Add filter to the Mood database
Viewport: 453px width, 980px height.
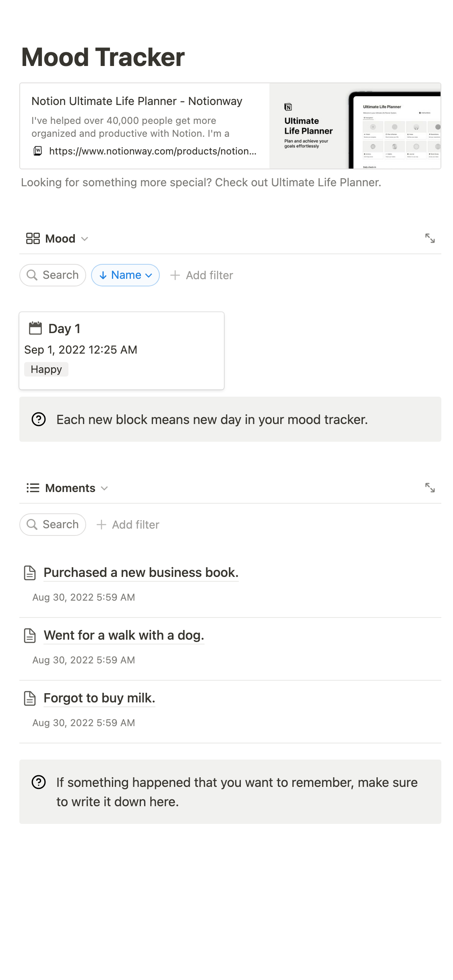coord(202,275)
